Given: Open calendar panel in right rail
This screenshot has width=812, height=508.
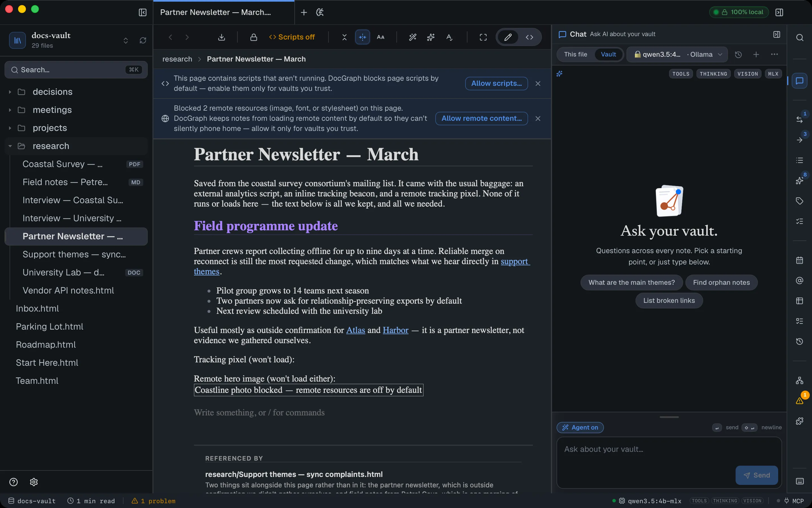Looking at the screenshot, I should click(800, 260).
